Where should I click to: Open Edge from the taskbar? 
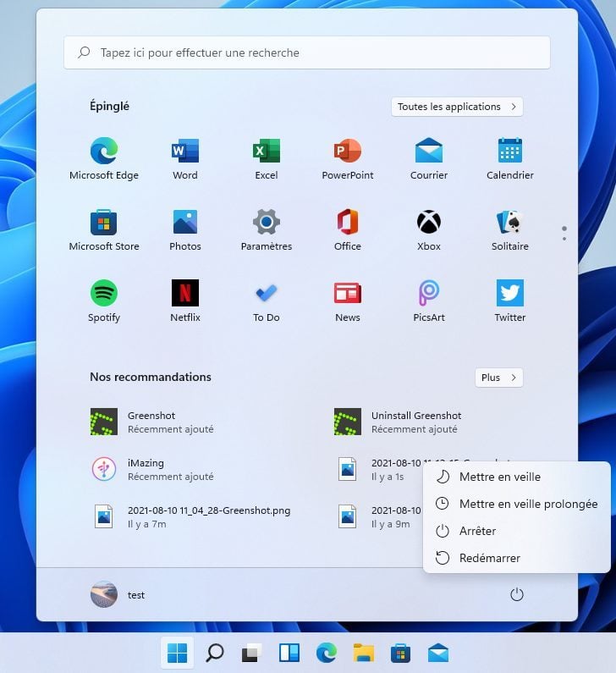point(327,653)
